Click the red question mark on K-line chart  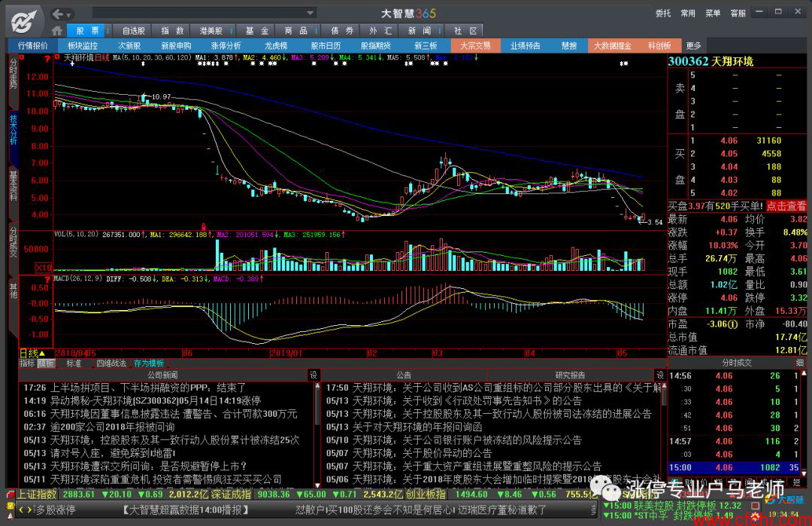(47, 59)
